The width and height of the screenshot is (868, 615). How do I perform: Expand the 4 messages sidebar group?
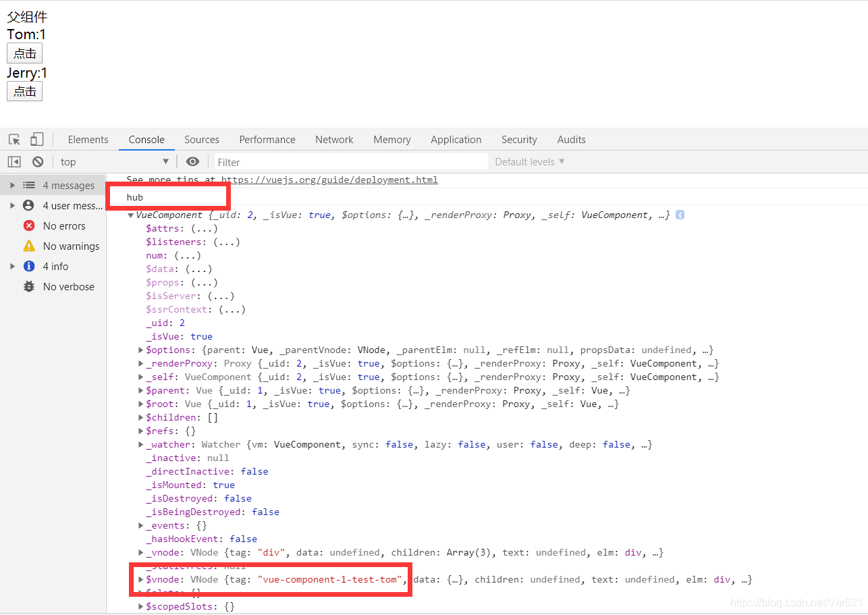[x=12, y=185]
